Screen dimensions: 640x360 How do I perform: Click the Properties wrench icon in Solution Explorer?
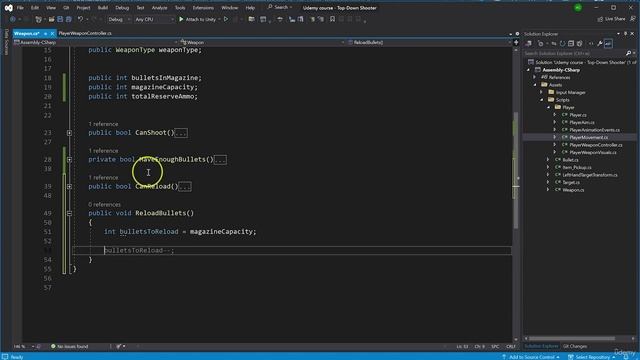[600, 44]
